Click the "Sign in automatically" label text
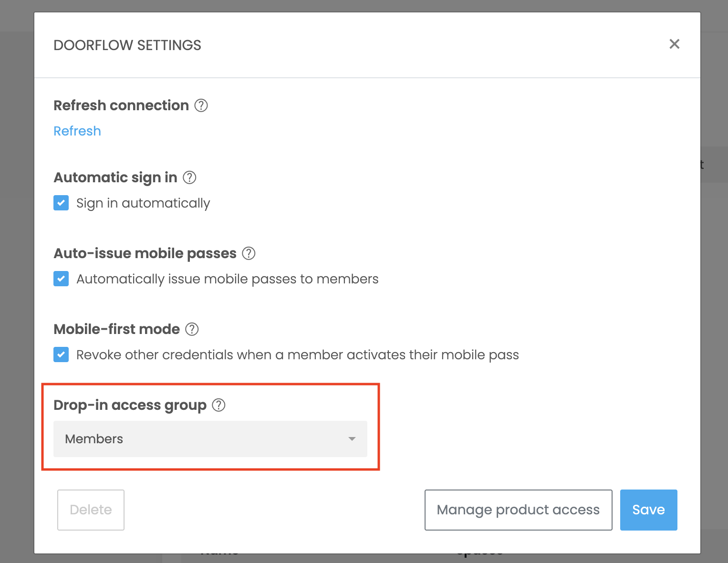The width and height of the screenshot is (728, 563). [143, 203]
